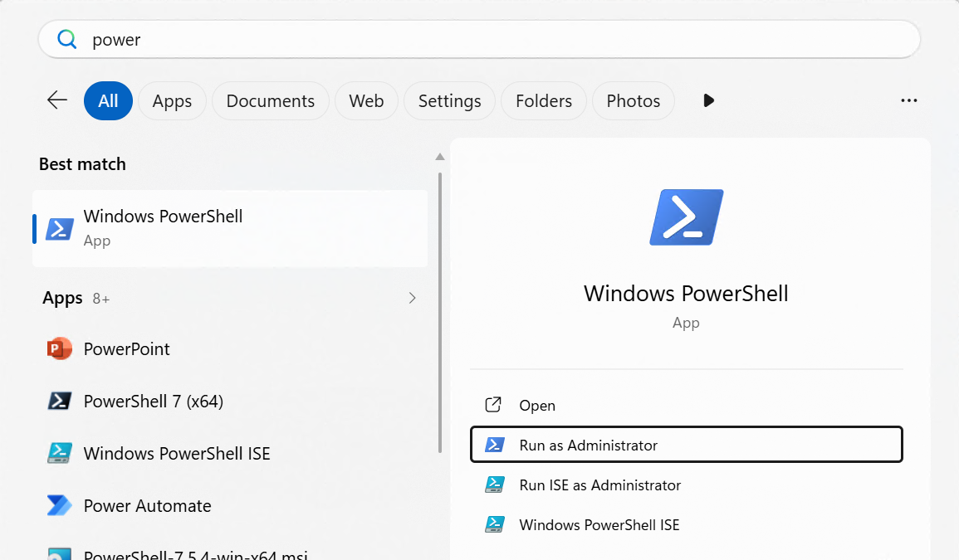
Task: Open Windows PowerShell ISE from Apps list
Action: 230,453
